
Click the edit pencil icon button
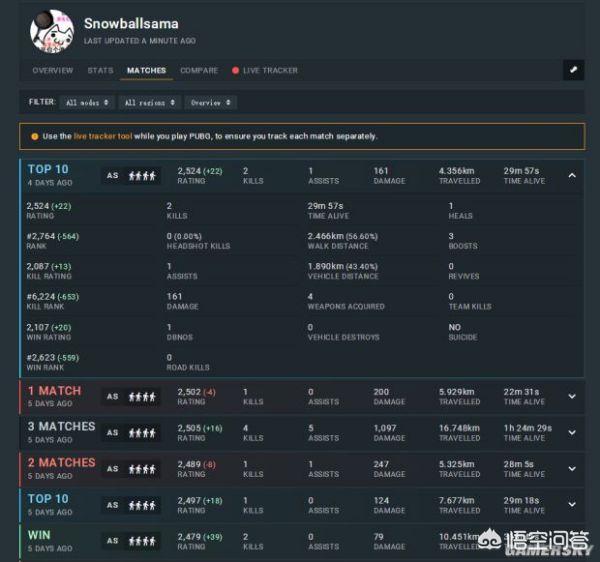(573, 70)
